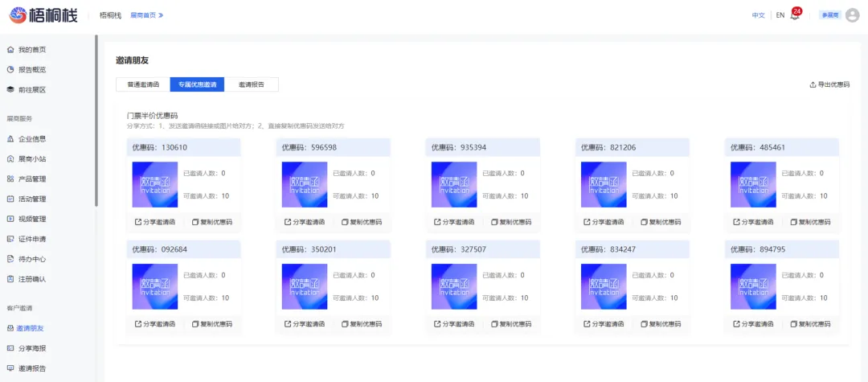Switch language to EN

(x=780, y=15)
